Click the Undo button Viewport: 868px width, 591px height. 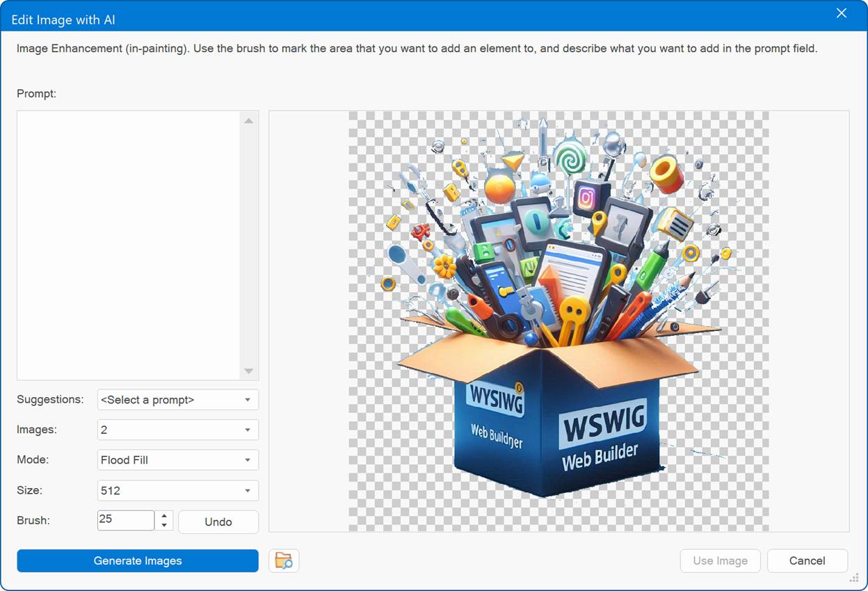[x=218, y=521]
